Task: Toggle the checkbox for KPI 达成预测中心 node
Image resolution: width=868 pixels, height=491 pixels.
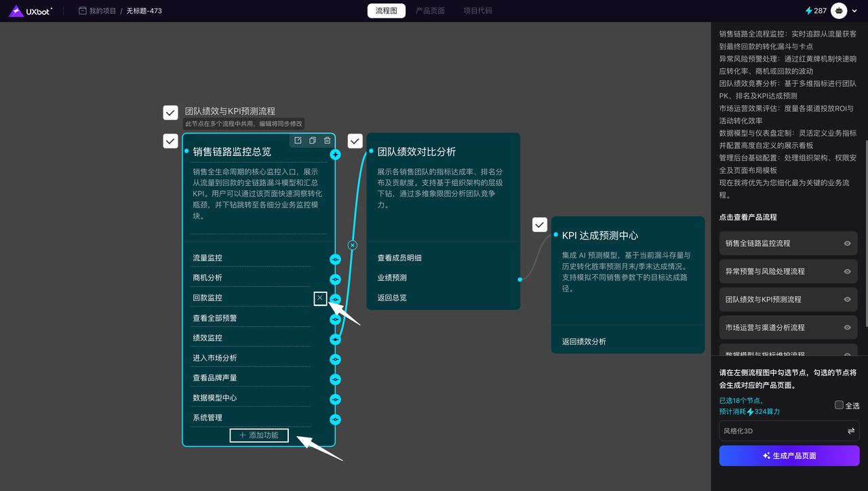Action: tap(539, 224)
